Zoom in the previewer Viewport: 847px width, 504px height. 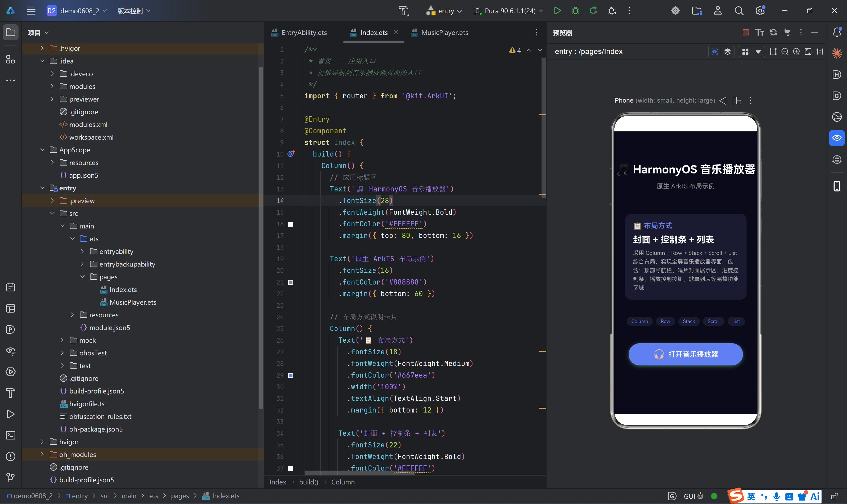point(796,52)
